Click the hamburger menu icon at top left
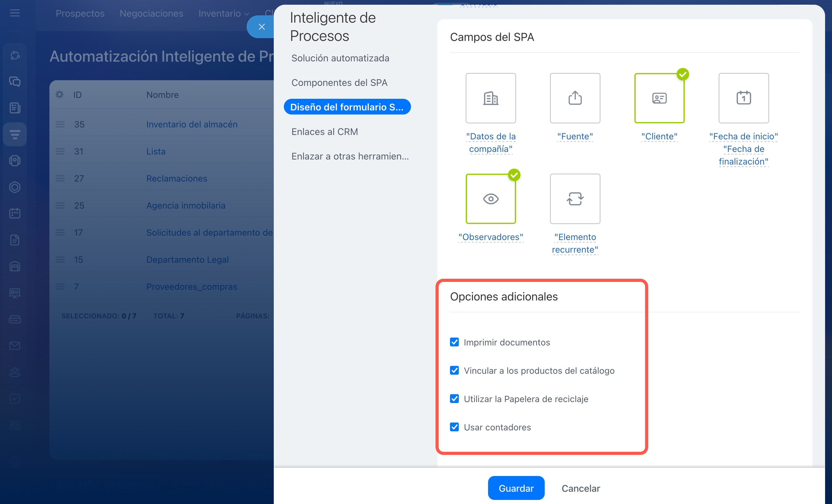Image resolution: width=832 pixels, height=504 pixels. click(14, 13)
